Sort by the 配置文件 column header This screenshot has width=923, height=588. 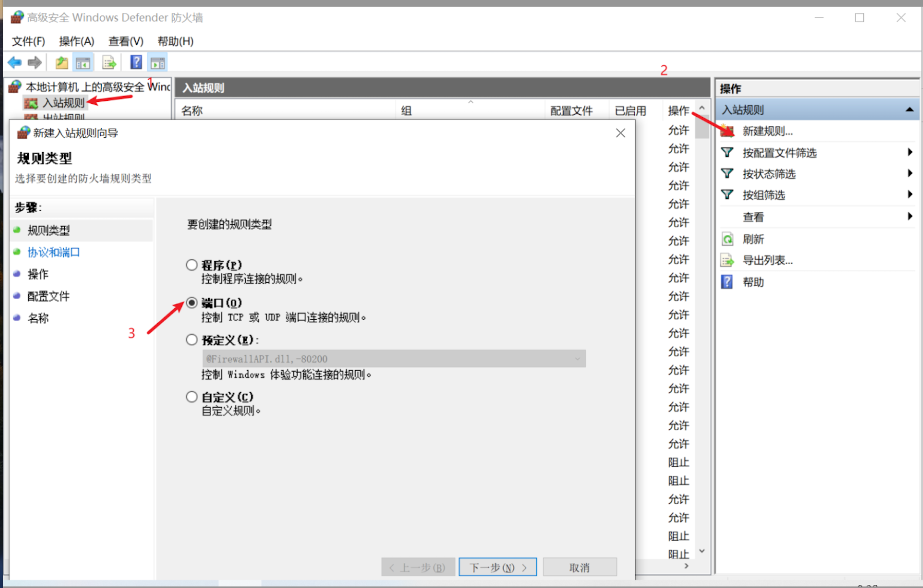tap(577, 111)
